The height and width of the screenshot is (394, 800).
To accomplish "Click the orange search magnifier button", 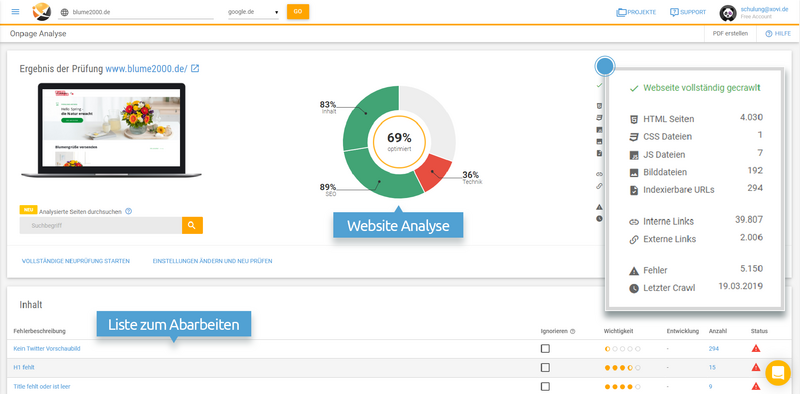I will [x=192, y=226].
